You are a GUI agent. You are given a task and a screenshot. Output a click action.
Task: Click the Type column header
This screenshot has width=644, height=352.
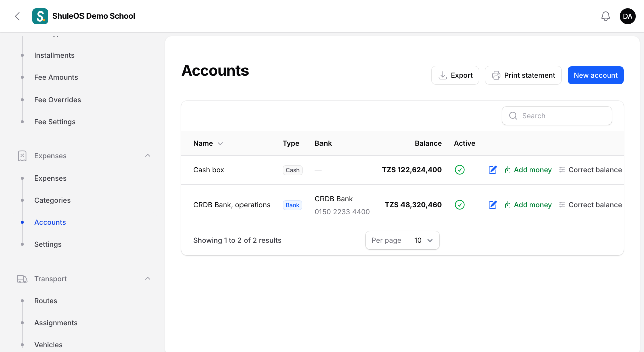tap(291, 143)
